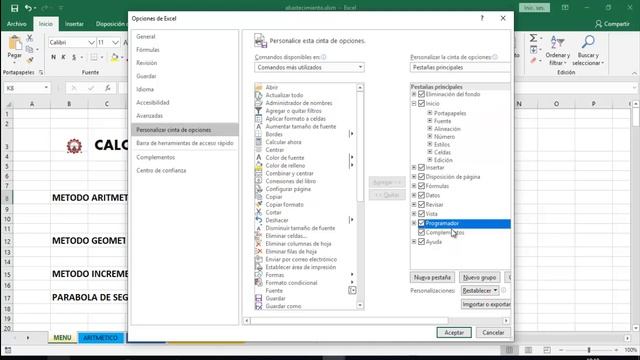Switch to the Insertar ribbon tab
The height and width of the screenshot is (360, 640).
pos(74,24)
